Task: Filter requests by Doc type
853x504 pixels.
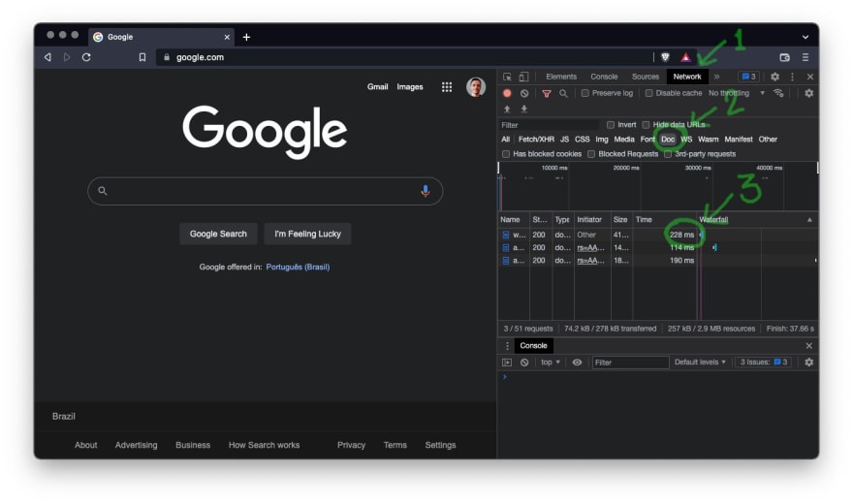Action: tap(668, 140)
